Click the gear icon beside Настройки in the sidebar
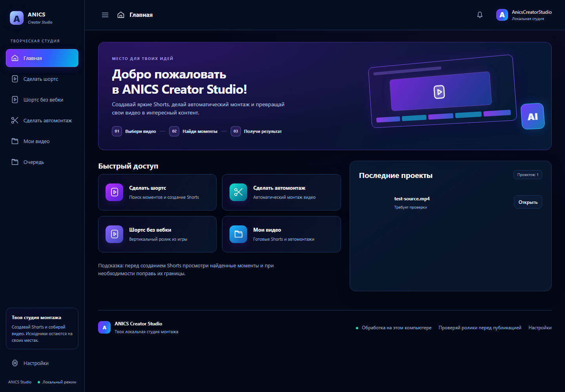Image resolution: width=565 pixels, height=392 pixels. click(x=15, y=363)
